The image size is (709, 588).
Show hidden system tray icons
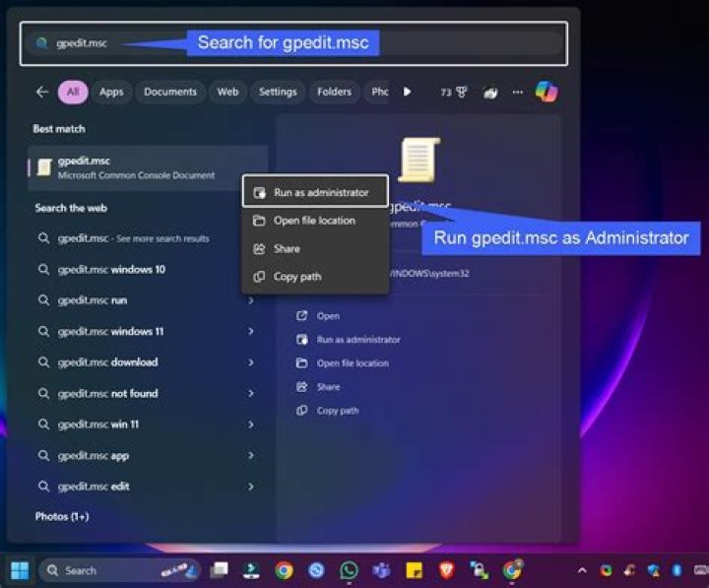coord(582,571)
